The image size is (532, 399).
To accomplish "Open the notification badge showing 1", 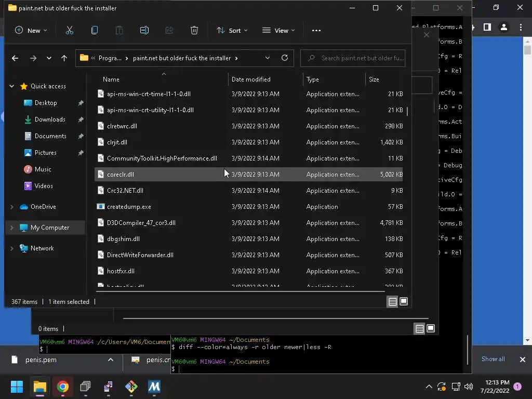I will [x=517, y=387].
